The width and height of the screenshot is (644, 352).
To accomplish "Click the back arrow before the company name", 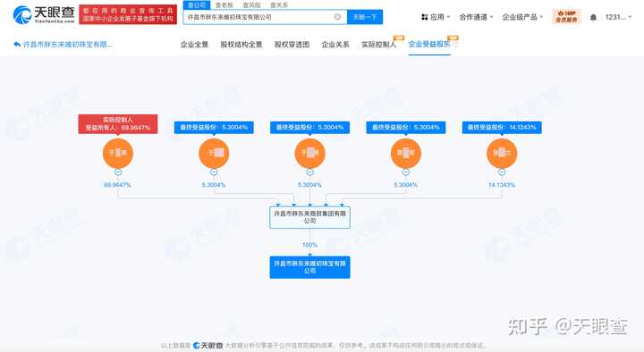I will coord(17,45).
